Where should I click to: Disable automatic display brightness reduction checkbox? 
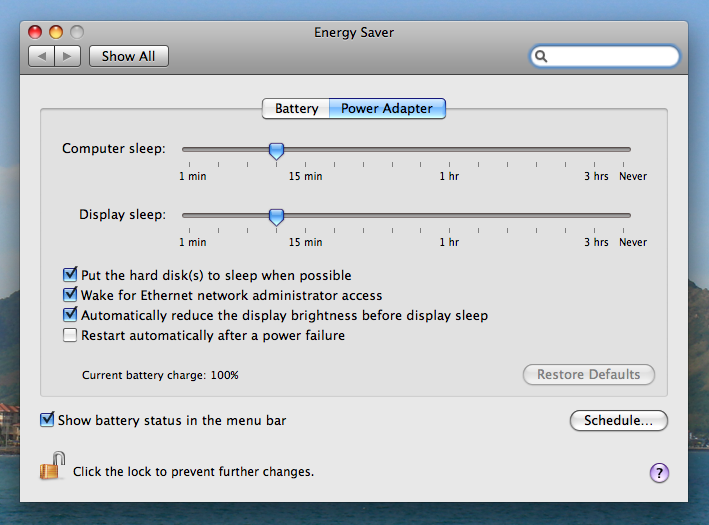(x=70, y=314)
